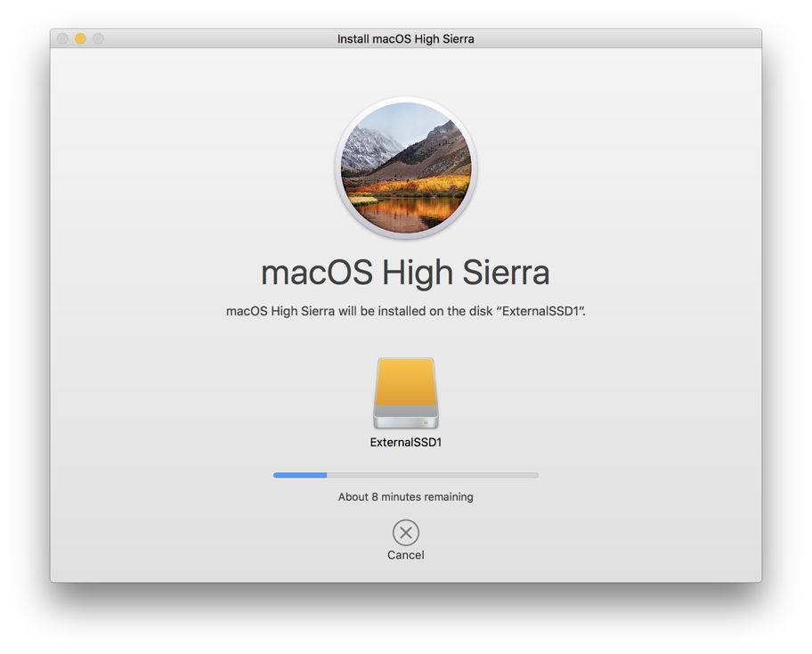Select the ExternalSSD1 drive icon
Screen dimensions: 812x654
[x=406, y=392]
